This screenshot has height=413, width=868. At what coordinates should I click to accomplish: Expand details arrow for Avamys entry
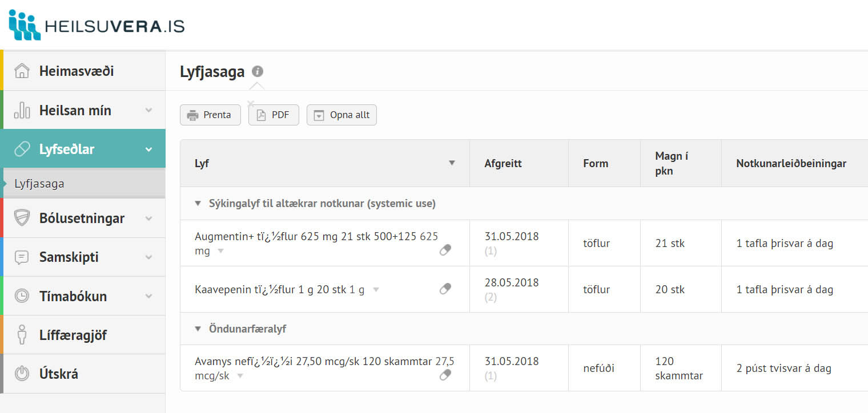tap(240, 376)
